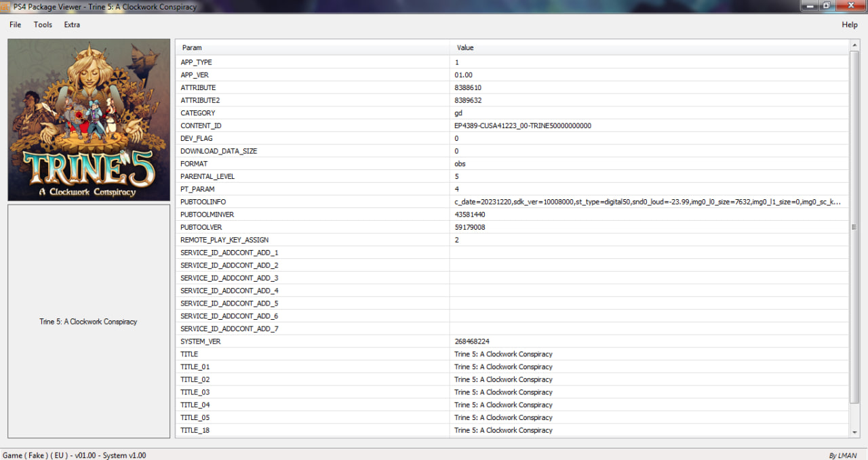Select the APP_TYPE row
This screenshot has height=460, width=868.
coord(512,62)
